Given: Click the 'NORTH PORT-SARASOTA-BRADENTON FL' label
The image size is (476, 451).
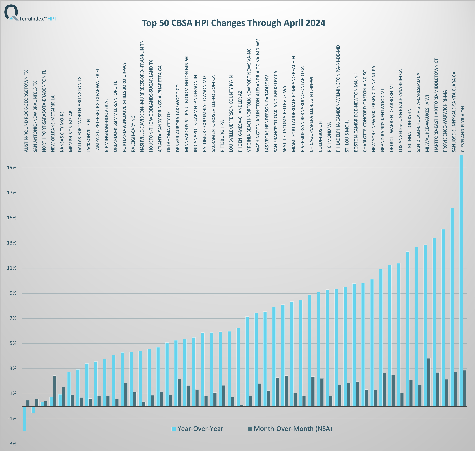Looking at the screenshot, I should [x=44, y=111].
